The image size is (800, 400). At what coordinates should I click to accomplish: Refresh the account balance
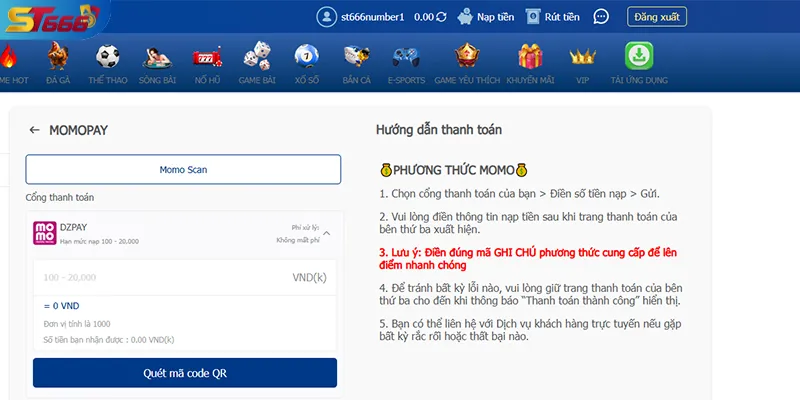[442, 17]
